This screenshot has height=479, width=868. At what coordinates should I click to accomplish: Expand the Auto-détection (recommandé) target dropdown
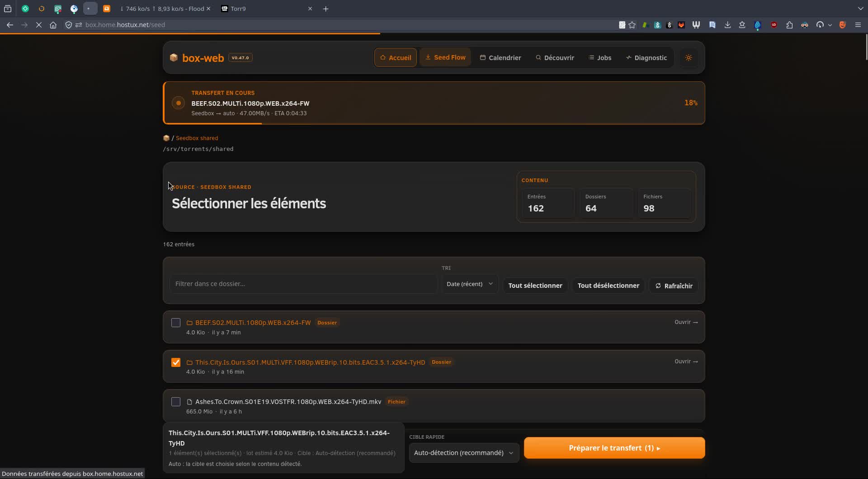(x=464, y=453)
